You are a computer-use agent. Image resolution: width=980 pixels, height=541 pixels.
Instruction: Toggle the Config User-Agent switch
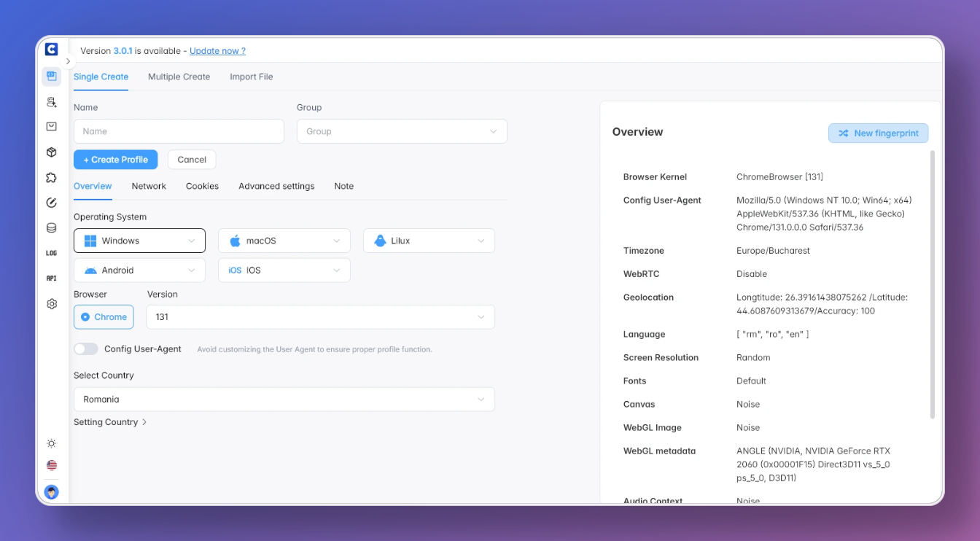point(86,349)
